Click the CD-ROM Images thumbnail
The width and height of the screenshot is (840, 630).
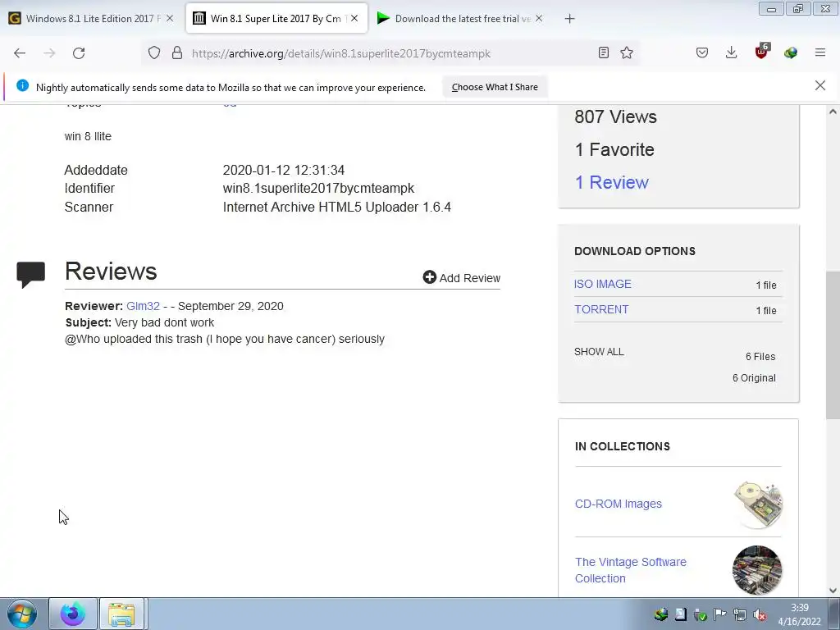[x=757, y=504]
